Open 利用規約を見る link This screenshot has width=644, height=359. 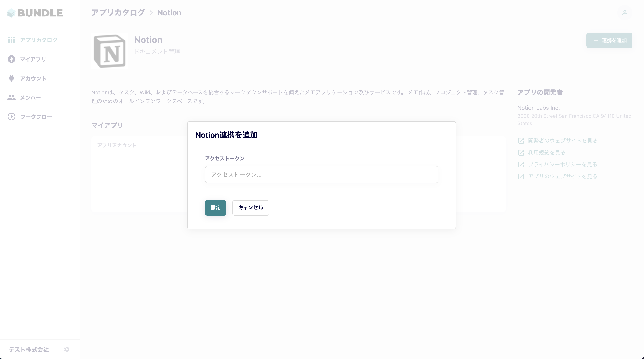pyautogui.click(x=547, y=152)
